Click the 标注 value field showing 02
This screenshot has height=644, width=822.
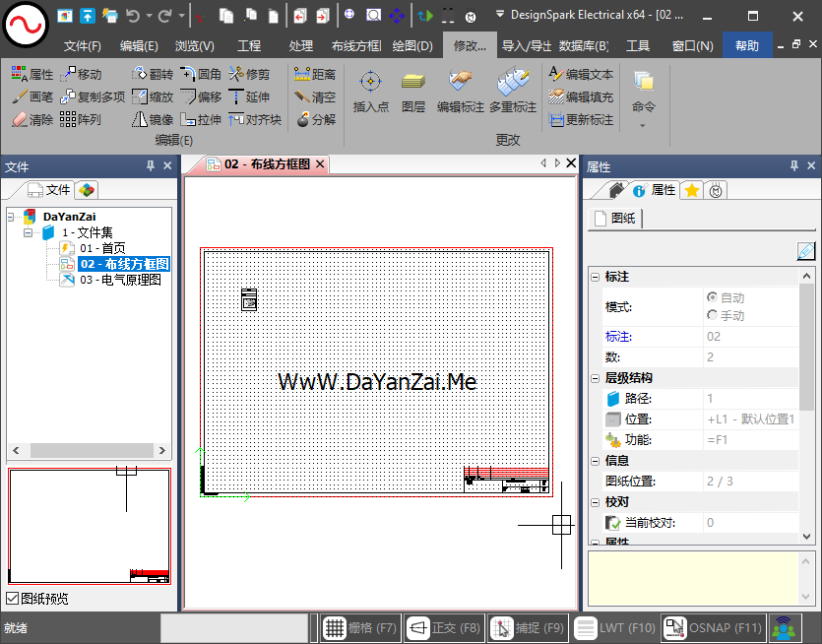[751, 337]
